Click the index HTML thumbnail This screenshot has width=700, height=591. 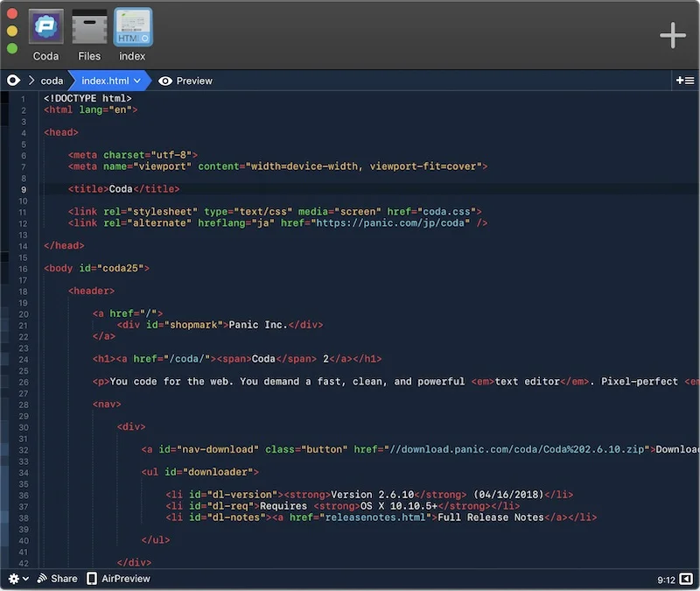(133, 27)
